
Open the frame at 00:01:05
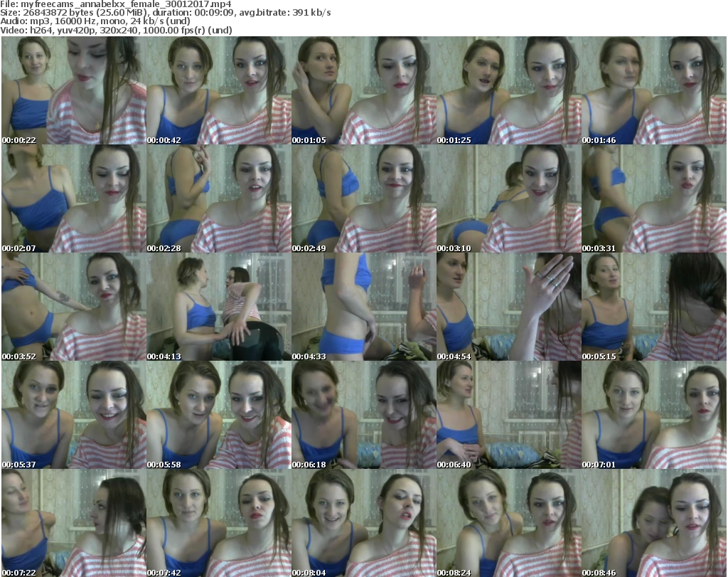(x=364, y=90)
